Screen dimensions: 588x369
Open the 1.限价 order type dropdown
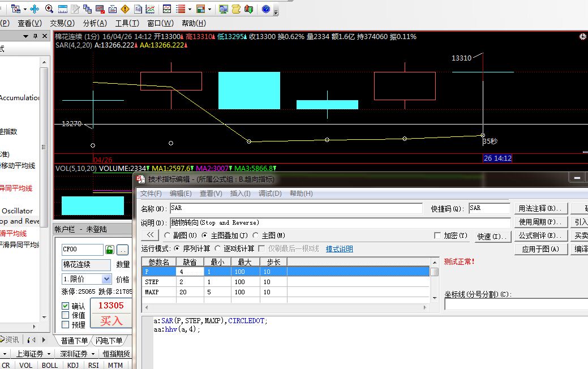point(106,279)
